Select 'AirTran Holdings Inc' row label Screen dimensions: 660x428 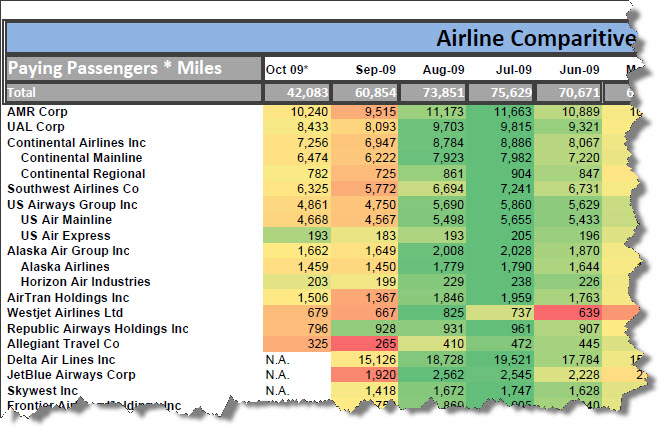click(68, 298)
